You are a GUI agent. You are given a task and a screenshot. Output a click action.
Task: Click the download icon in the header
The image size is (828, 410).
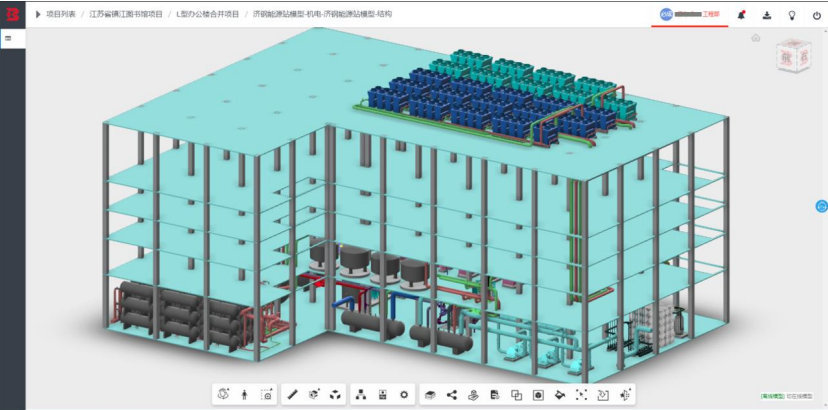[767, 15]
